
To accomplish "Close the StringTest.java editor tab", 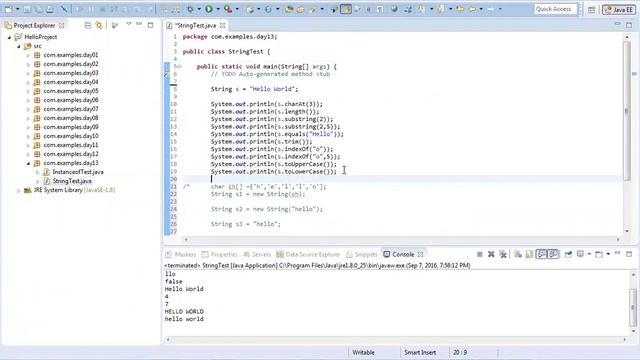I will point(222,25).
